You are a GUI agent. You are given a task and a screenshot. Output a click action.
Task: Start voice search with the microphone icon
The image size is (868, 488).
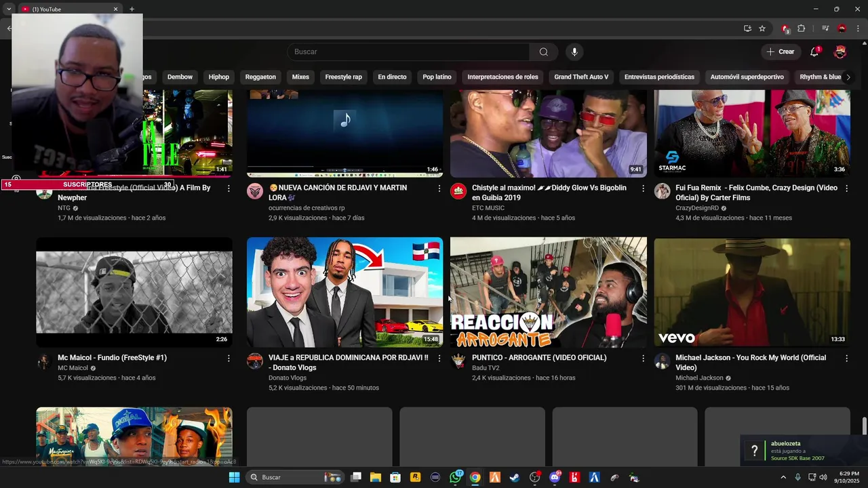[x=574, y=52]
